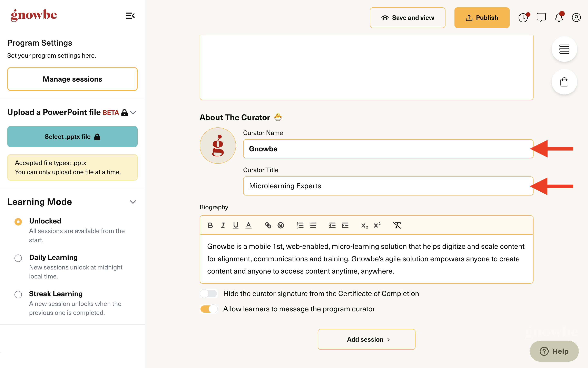Viewport: 588px width, 368px height.
Task: Open the Help widget
Action: pyautogui.click(x=554, y=351)
